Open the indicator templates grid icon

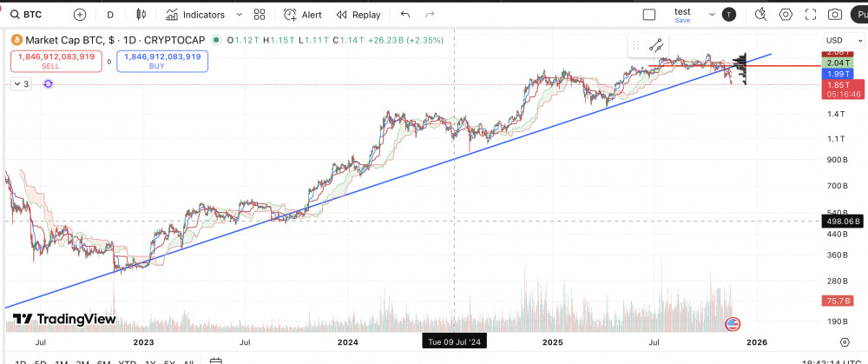pyautogui.click(x=260, y=15)
